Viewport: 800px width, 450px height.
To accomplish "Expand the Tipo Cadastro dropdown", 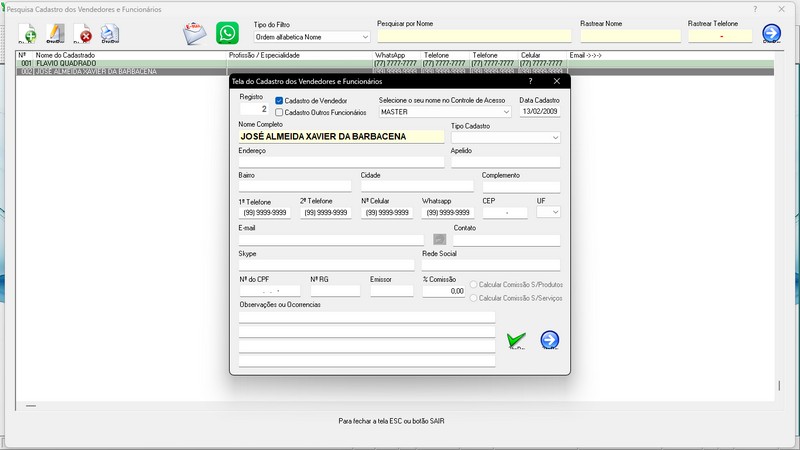I will (506, 137).
